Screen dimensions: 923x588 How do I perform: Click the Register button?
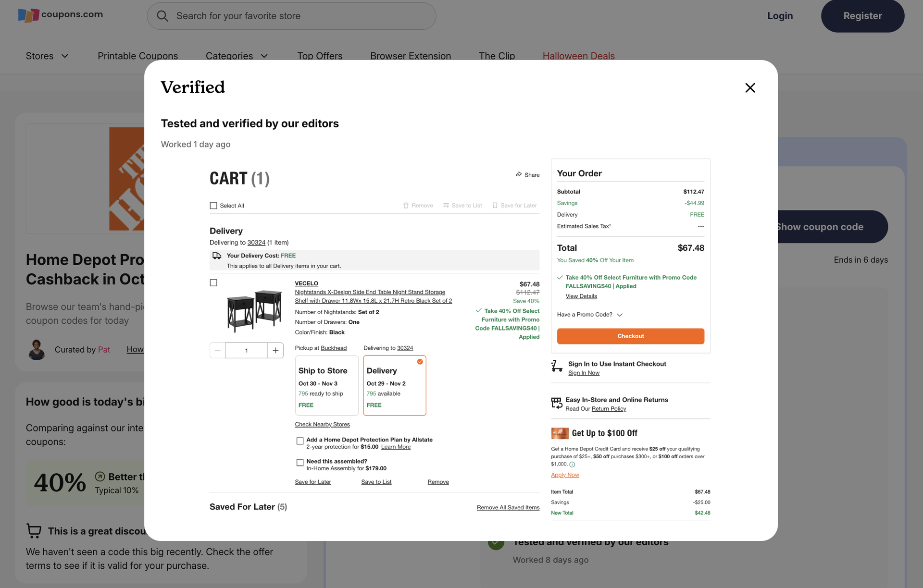862,16
